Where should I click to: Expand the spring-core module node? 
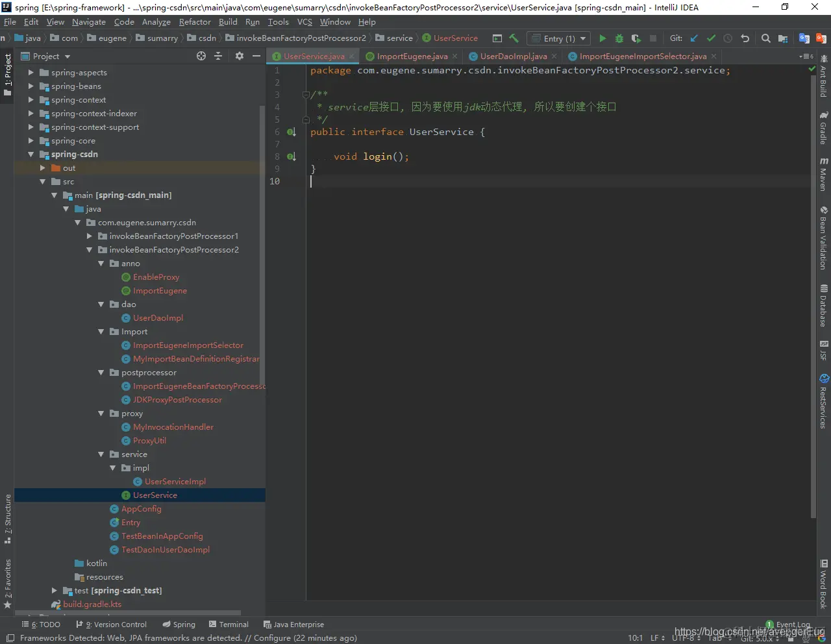[x=31, y=141]
